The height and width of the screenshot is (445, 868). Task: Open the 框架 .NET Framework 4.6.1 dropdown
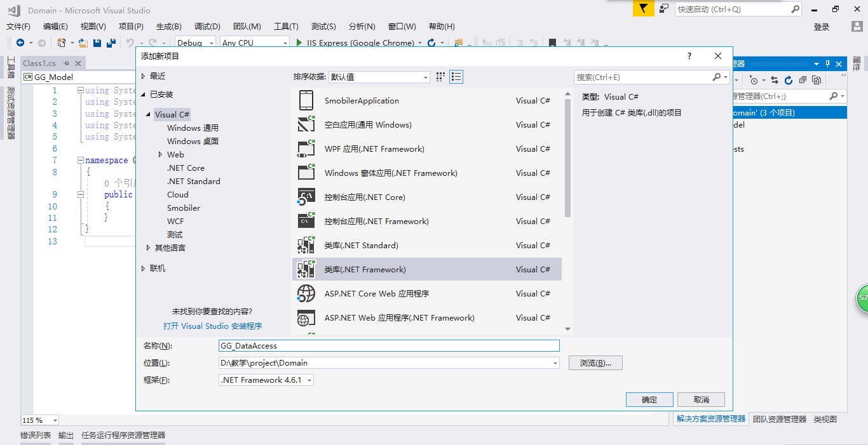pyautogui.click(x=266, y=380)
